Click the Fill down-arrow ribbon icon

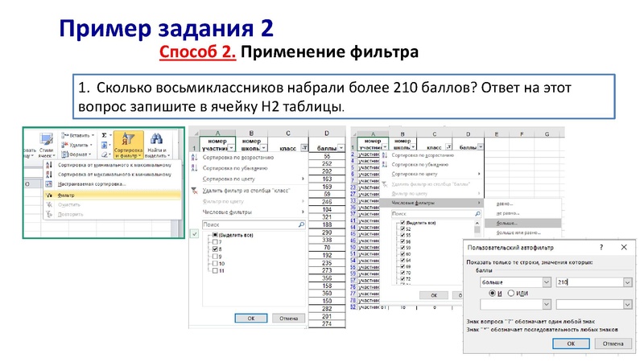(x=105, y=145)
